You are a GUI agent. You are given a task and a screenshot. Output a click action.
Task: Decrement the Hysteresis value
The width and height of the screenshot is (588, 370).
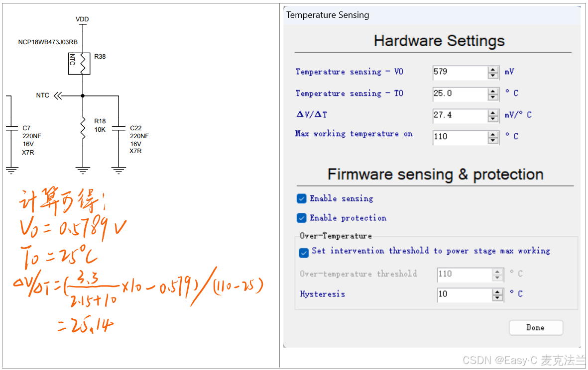point(497,297)
